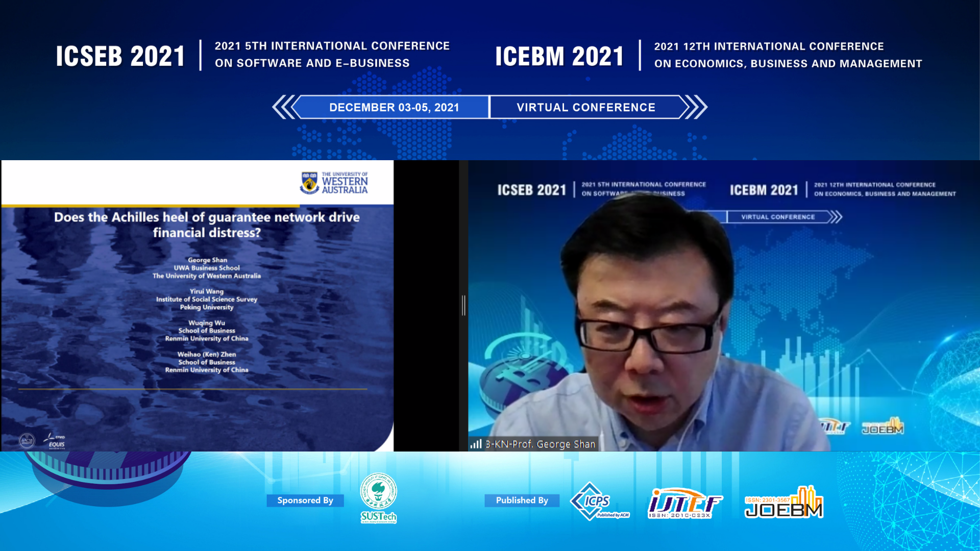The width and height of the screenshot is (980, 551).
Task: Click the author name Wuqing Wu on the slide
Action: click(207, 323)
